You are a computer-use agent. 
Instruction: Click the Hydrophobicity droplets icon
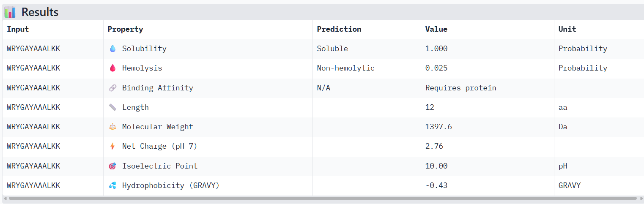[112, 185]
